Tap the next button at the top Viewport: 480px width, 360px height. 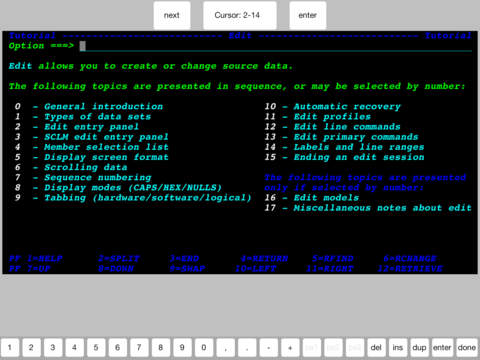pyautogui.click(x=172, y=15)
